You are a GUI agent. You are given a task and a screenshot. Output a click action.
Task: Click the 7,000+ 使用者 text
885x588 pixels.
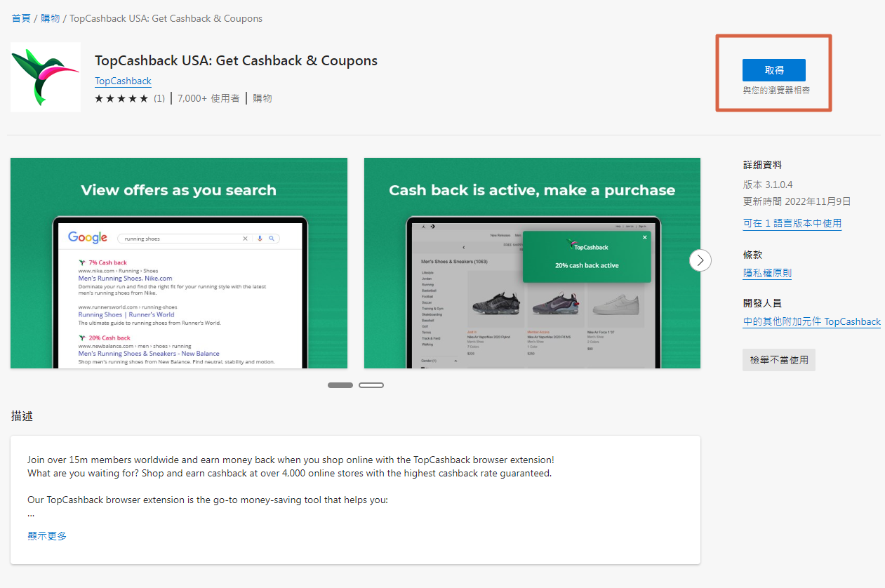coord(208,98)
